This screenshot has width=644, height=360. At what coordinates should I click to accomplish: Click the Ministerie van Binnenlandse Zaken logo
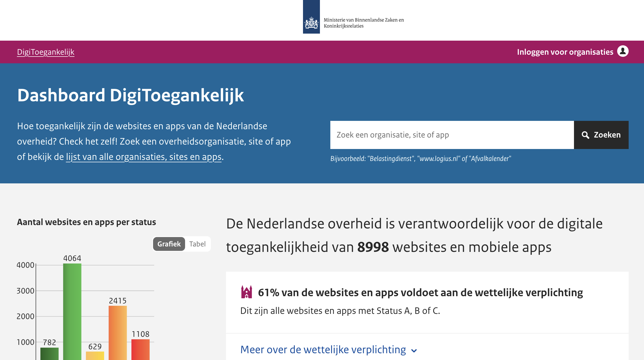pos(311,17)
